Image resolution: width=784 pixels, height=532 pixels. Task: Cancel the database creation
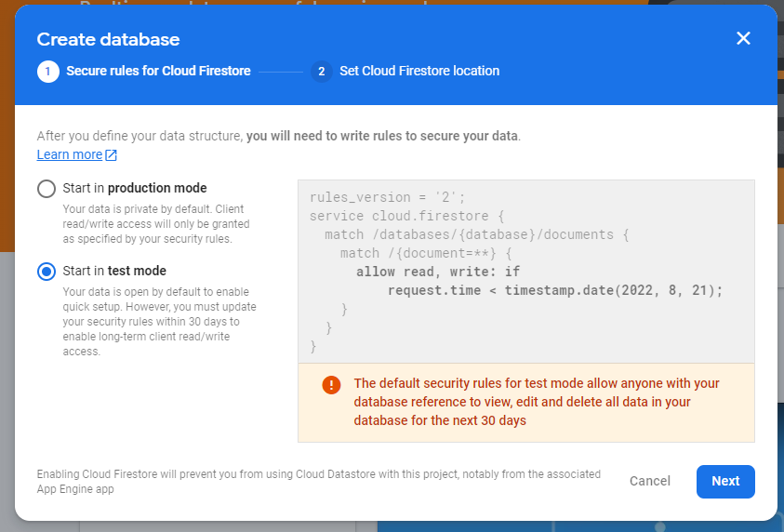tap(649, 481)
